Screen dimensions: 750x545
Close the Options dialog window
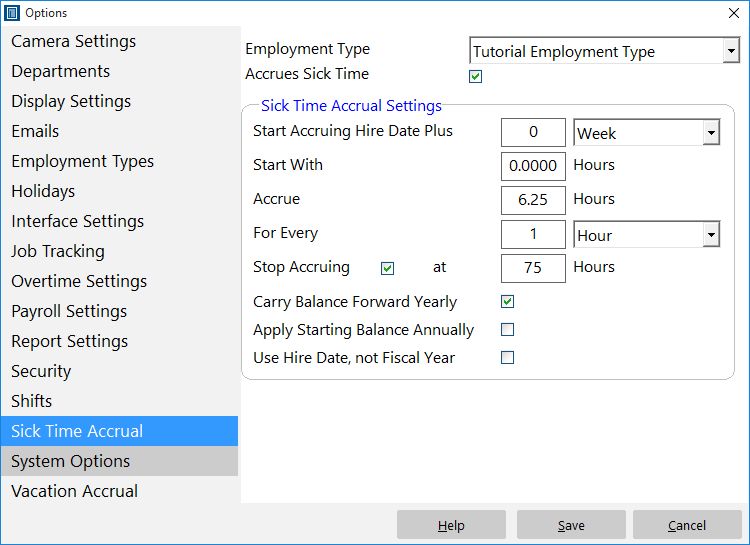pyautogui.click(x=733, y=13)
